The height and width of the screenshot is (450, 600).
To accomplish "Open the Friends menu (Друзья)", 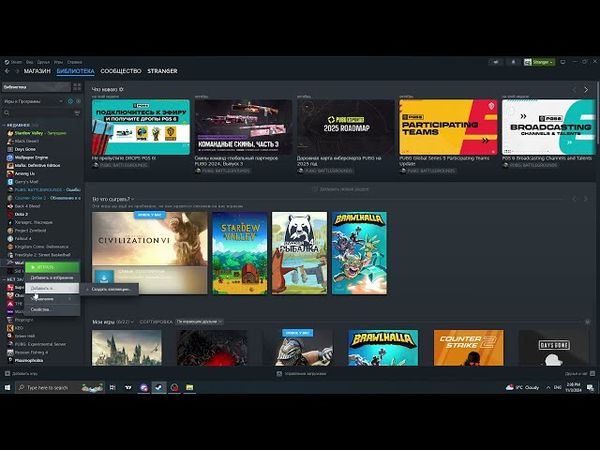I will tap(43, 62).
